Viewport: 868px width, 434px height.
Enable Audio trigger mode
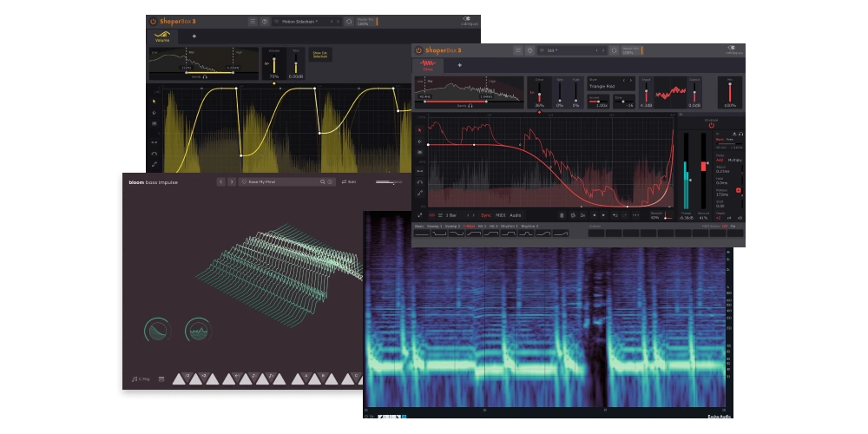tap(516, 215)
